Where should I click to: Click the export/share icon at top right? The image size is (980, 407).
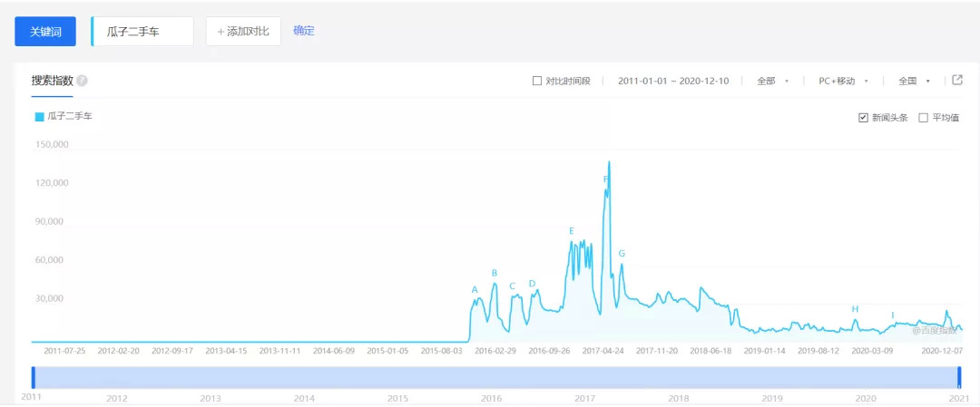[956, 80]
